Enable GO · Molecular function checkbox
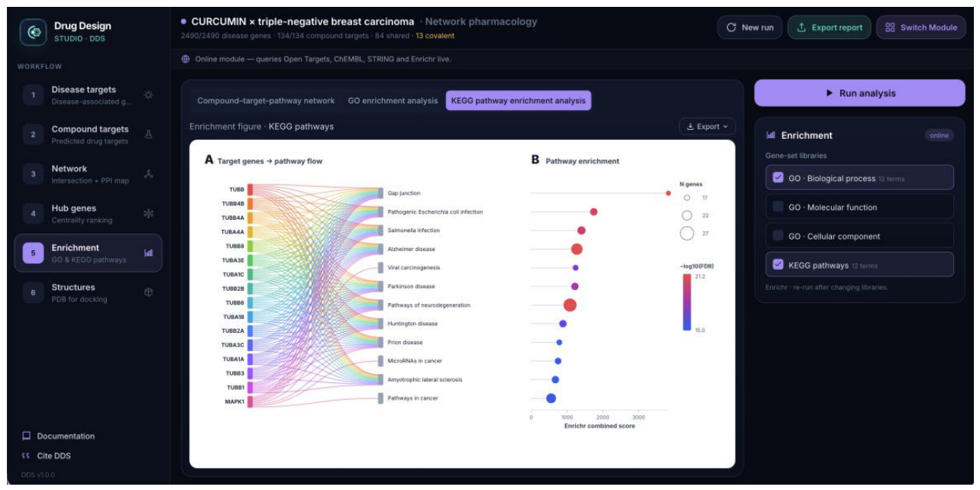Viewport: 980px width, 490px height. 778,207
